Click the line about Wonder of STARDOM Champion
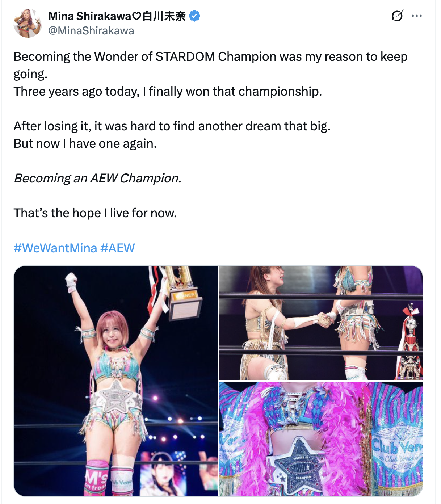Viewport: 441px width, 504px height. pos(211,57)
